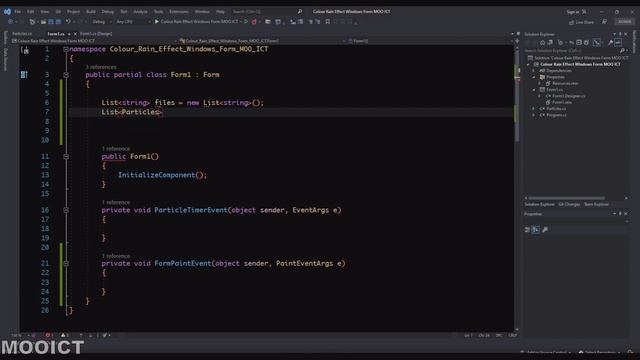This screenshot has height=360, width=640.
Task: Open the Extensions menu
Action: coord(179,12)
